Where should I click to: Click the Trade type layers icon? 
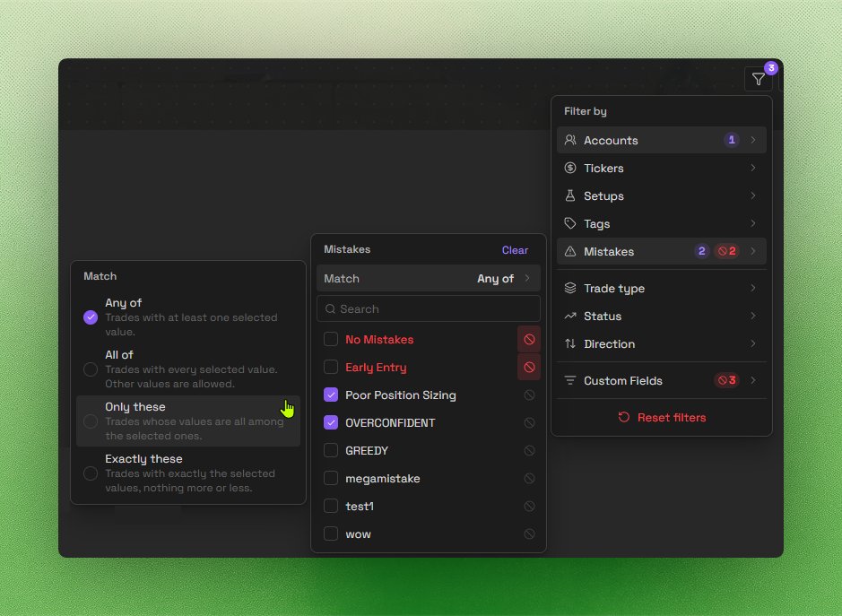(570, 289)
